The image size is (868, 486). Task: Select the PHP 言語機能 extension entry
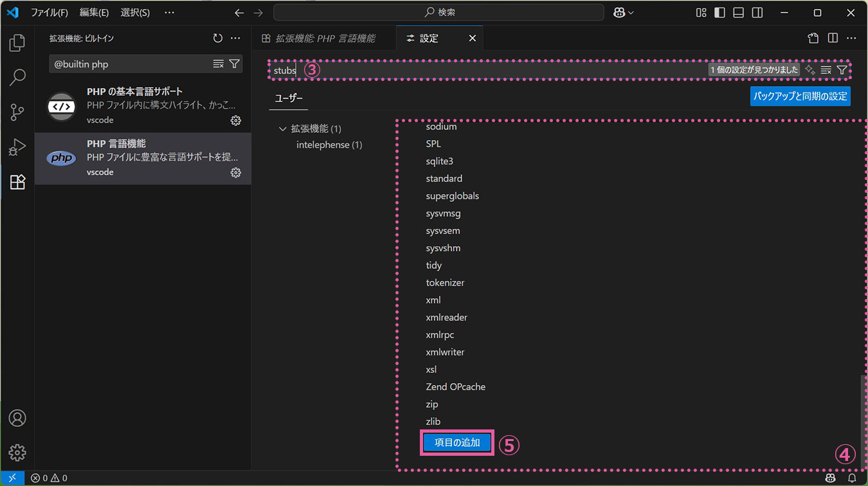(x=143, y=159)
